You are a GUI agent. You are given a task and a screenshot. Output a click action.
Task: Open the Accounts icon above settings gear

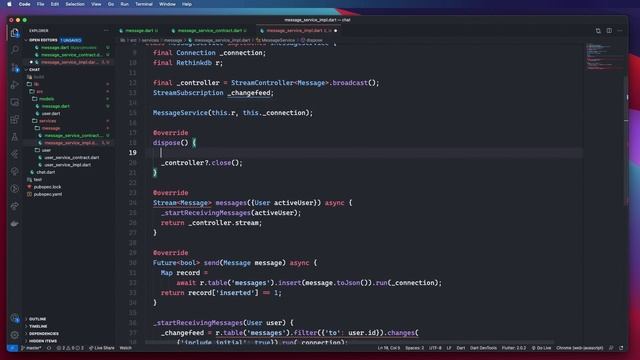pyautogui.click(x=15, y=318)
